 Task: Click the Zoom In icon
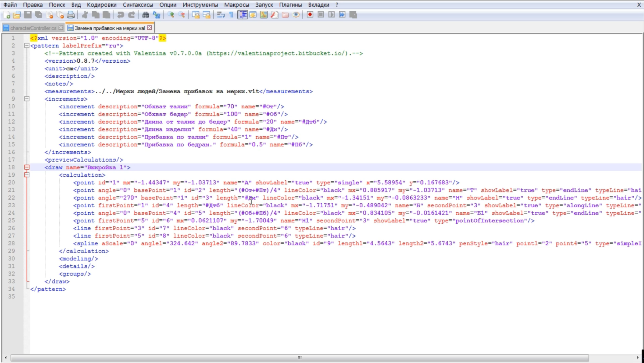coord(170,15)
